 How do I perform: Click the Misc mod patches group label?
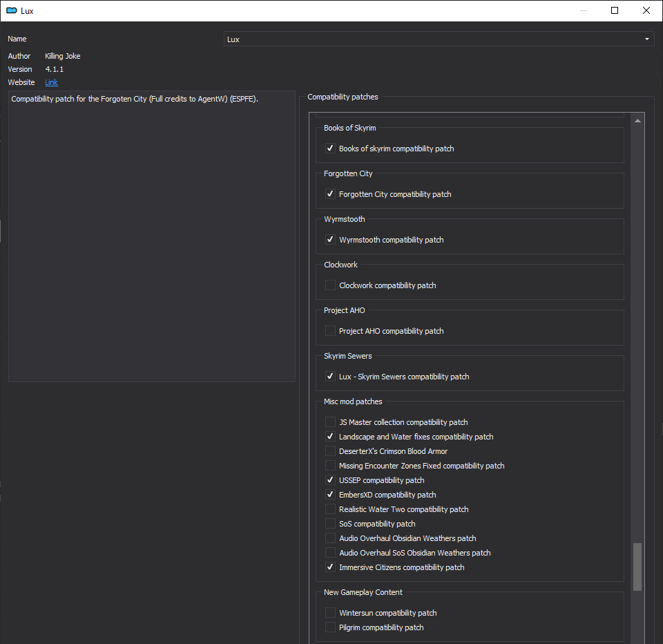[353, 401]
